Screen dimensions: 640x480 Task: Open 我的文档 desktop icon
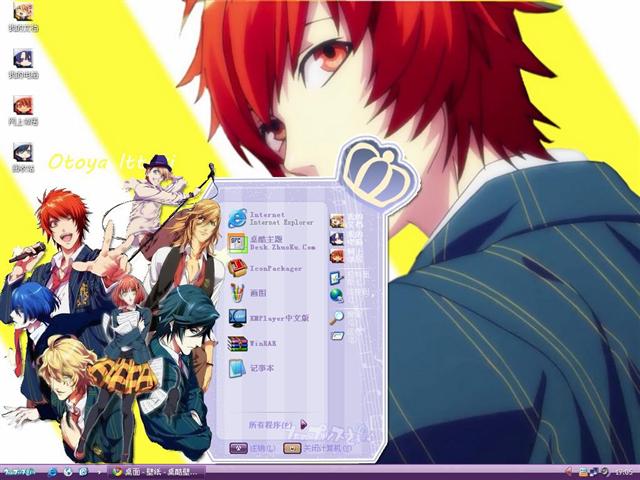point(23,17)
